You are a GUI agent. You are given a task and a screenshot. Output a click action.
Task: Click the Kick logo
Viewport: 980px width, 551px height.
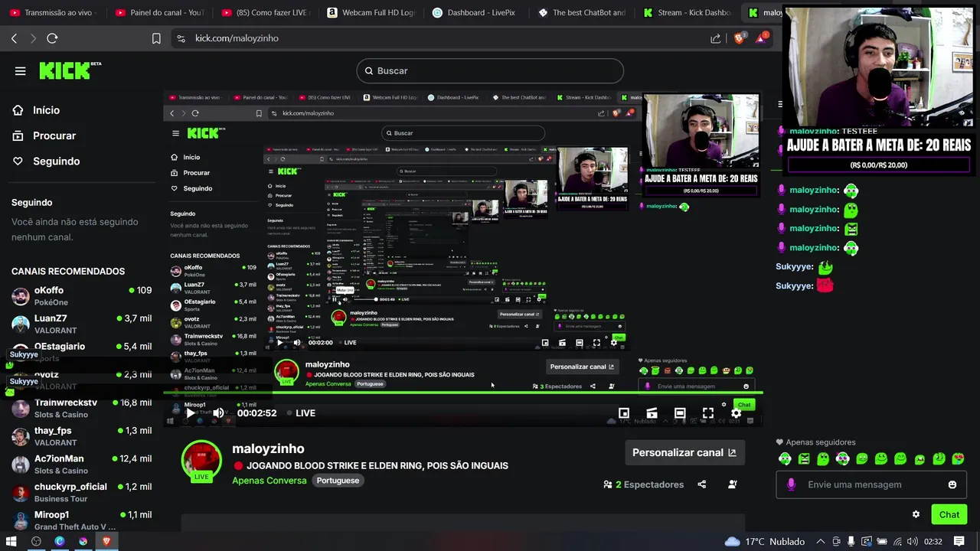click(x=70, y=70)
